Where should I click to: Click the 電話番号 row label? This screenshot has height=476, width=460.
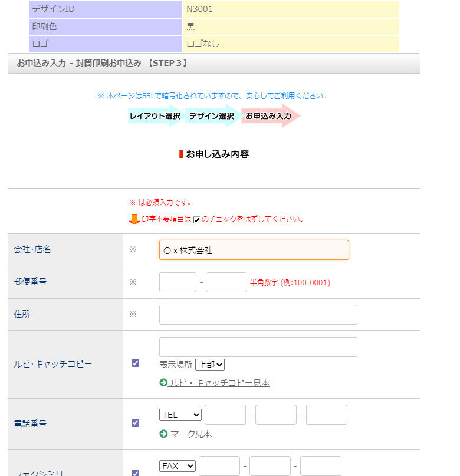click(30, 424)
